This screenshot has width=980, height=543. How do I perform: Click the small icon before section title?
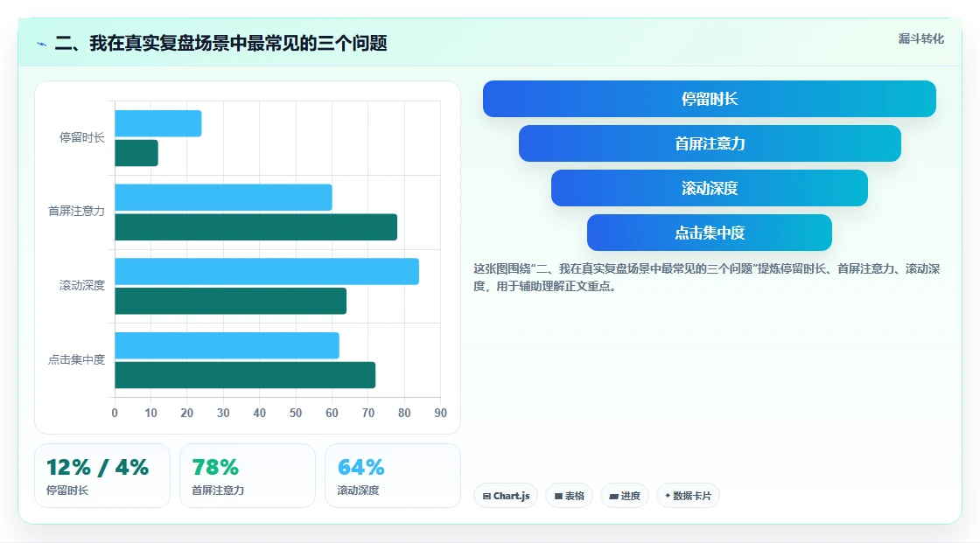tap(42, 44)
